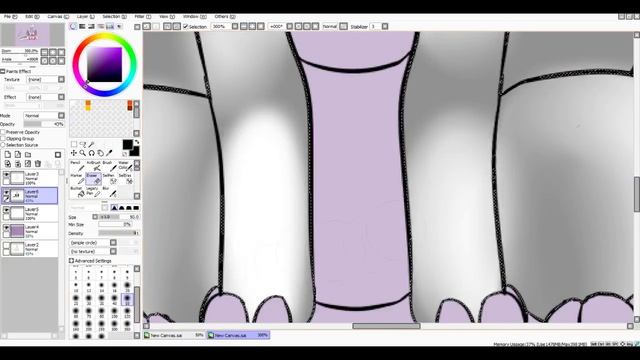Open the Canvas menu
This screenshot has height=360, width=640.
click(58, 17)
